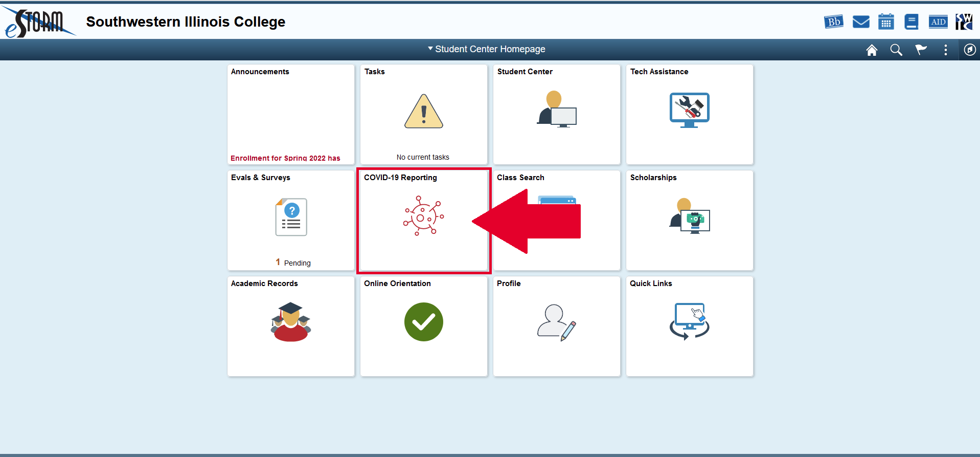Open the Online Orientation tile
Screen dimensions: 980x457
pos(423,326)
